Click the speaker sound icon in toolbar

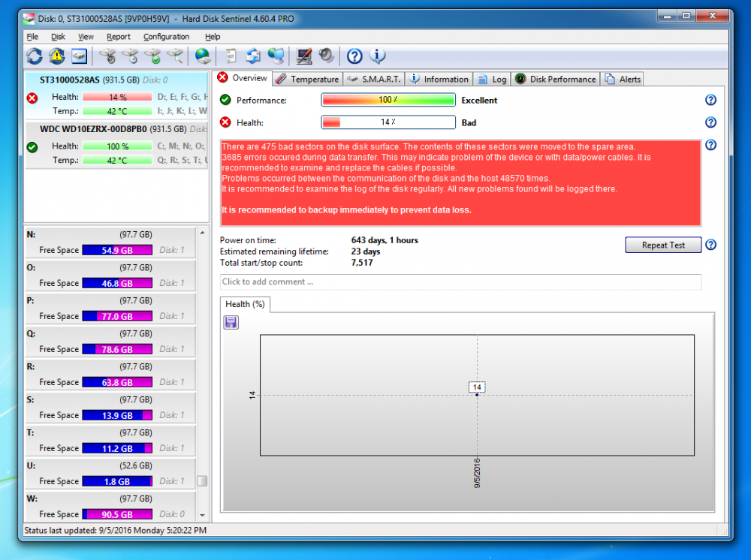pos(326,56)
